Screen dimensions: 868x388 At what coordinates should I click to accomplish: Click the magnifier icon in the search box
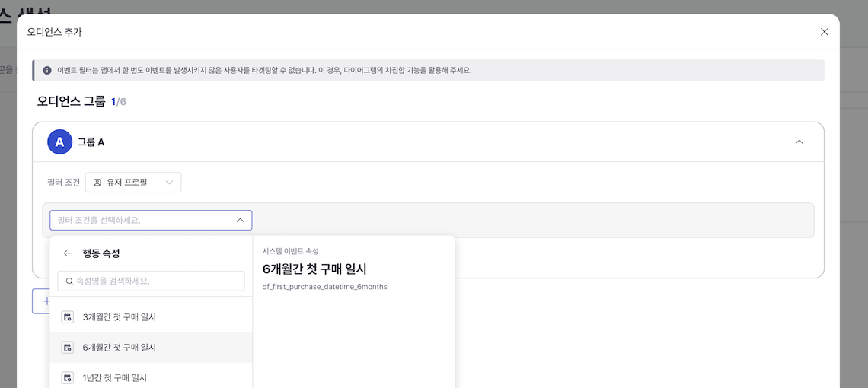(x=70, y=281)
